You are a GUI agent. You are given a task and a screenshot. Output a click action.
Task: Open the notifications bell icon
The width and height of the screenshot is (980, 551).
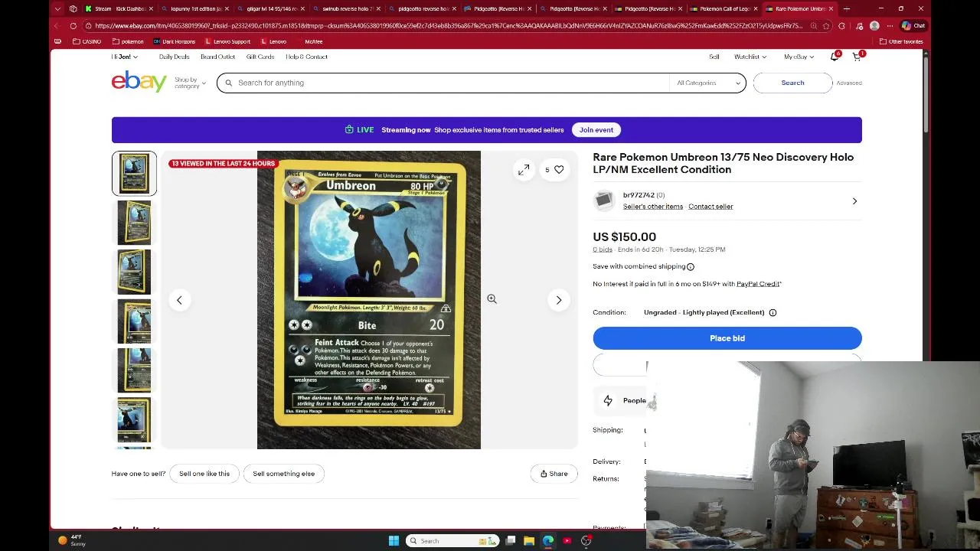tap(835, 57)
